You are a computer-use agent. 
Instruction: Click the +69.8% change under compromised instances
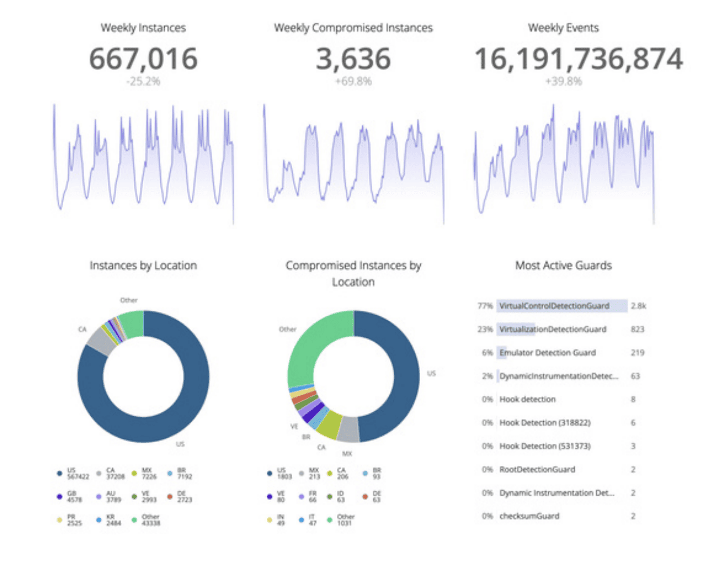[353, 82]
